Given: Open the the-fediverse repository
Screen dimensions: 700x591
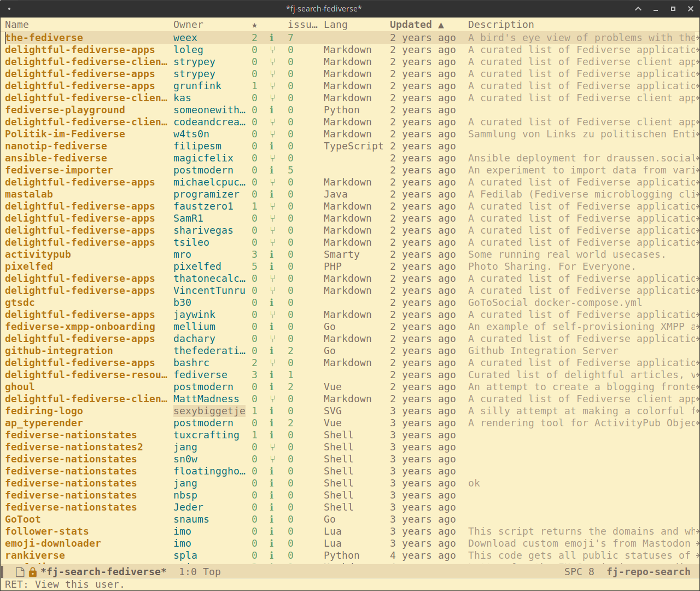Looking at the screenshot, I should 44,38.
